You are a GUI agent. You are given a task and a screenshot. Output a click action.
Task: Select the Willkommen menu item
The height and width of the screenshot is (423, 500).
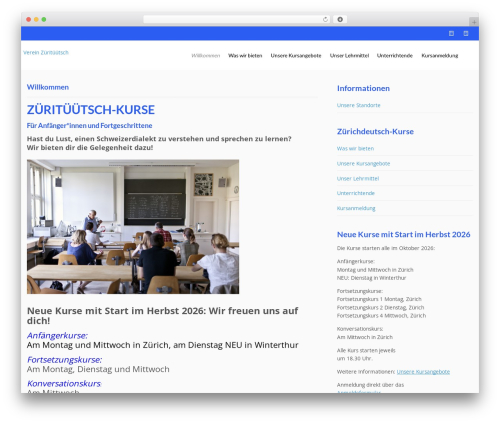tap(206, 56)
